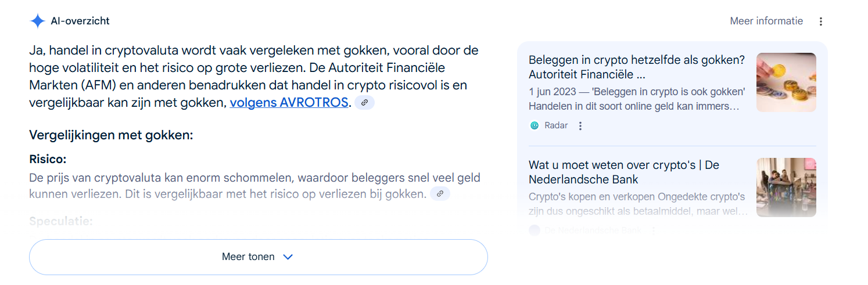Click the De Nederlandsche Bank article thumbnail

coord(786,187)
